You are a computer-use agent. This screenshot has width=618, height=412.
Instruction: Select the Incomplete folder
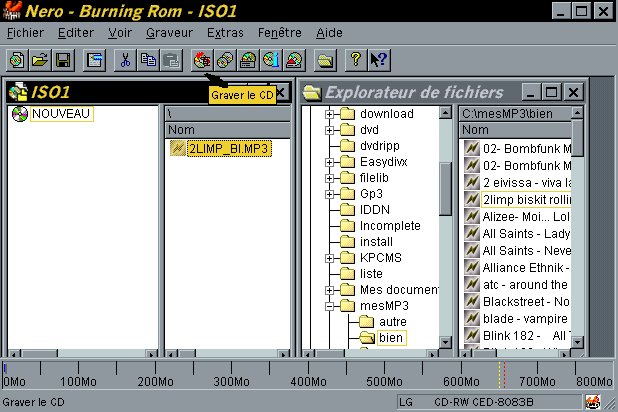(390, 226)
